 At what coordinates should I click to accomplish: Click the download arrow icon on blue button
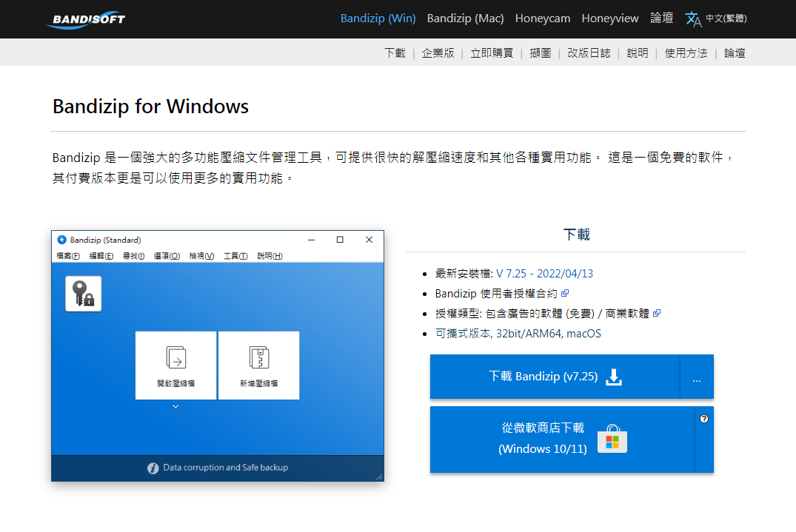pos(614,377)
